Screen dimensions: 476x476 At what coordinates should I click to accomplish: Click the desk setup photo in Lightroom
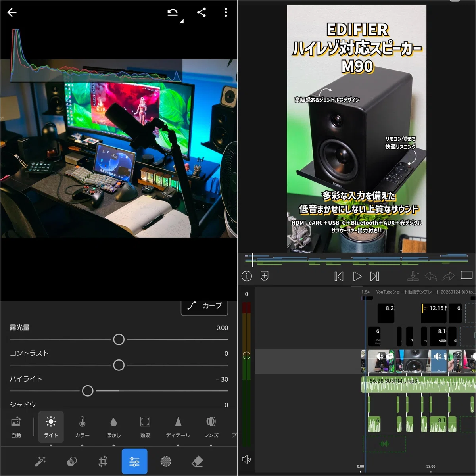tap(119, 148)
